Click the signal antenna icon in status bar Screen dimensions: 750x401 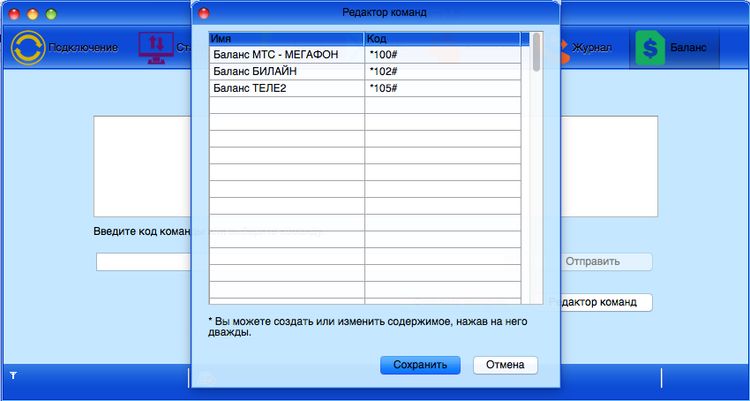click(x=13, y=376)
